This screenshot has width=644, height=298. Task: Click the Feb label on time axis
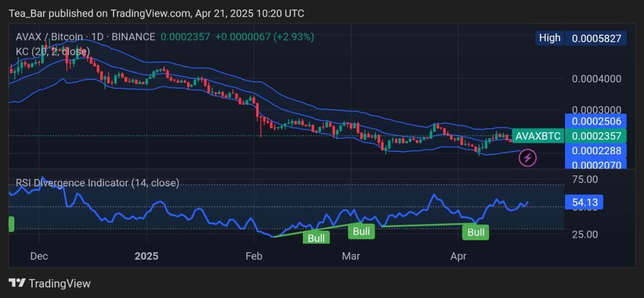point(253,256)
